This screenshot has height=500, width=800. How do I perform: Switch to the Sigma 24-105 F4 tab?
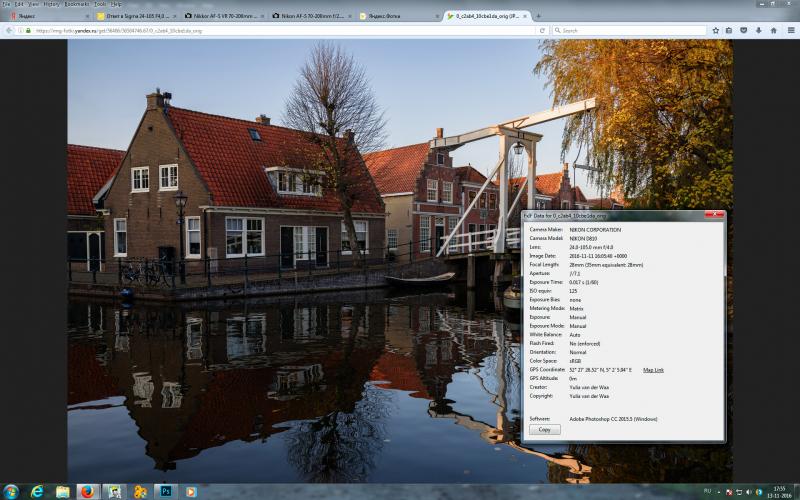coord(136,16)
